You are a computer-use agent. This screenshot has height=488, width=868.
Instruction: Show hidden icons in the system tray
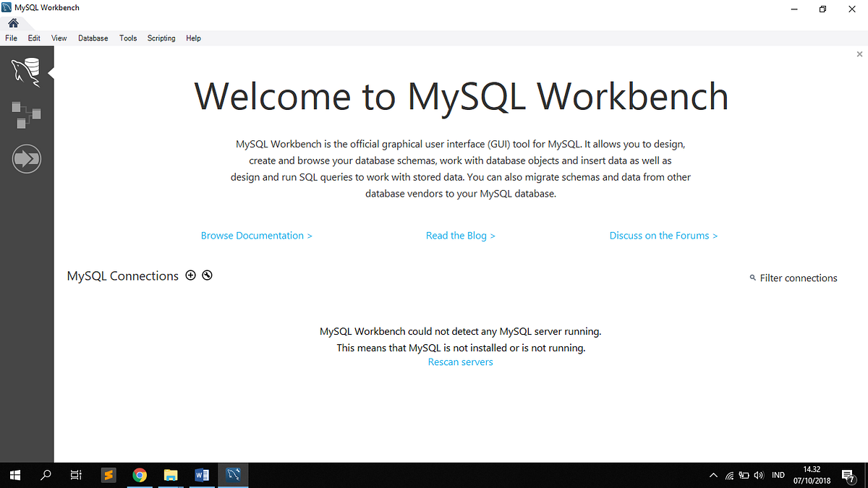coord(712,475)
